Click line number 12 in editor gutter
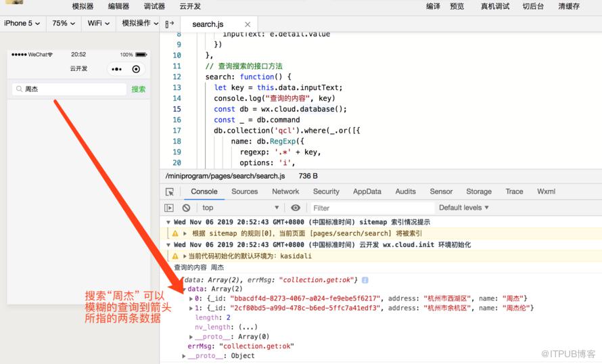 (x=177, y=77)
